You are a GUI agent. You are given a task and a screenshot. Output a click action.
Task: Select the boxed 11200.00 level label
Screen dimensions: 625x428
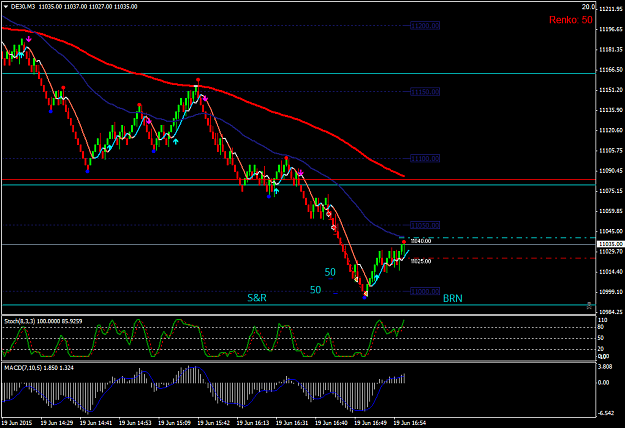click(425, 26)
